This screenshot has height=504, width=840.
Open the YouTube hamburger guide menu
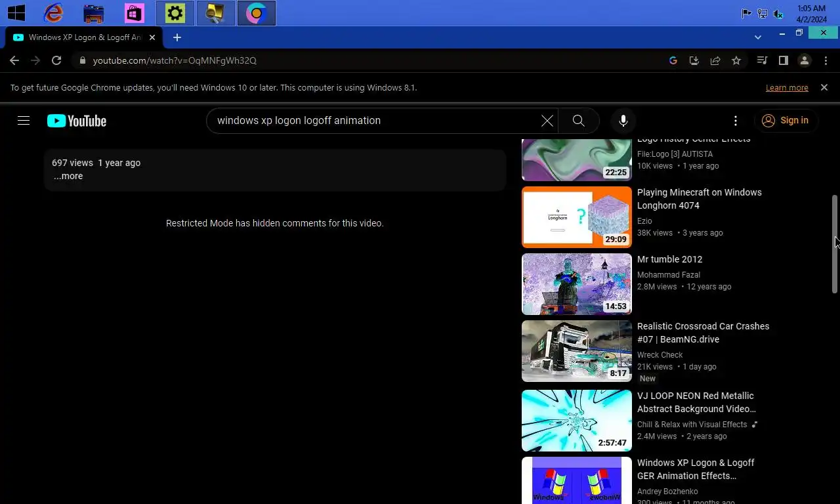[x=24, y=120]
